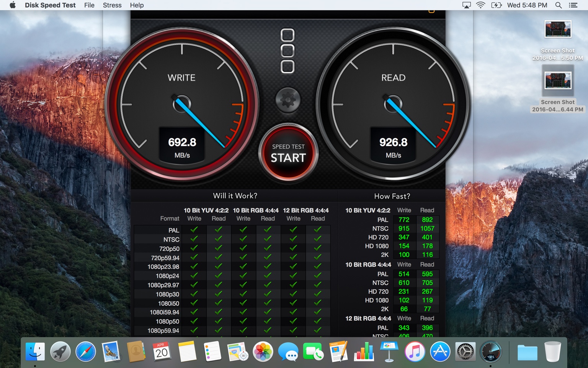Open the settings gear button
The image size is (588, 368).
(288, 100)
